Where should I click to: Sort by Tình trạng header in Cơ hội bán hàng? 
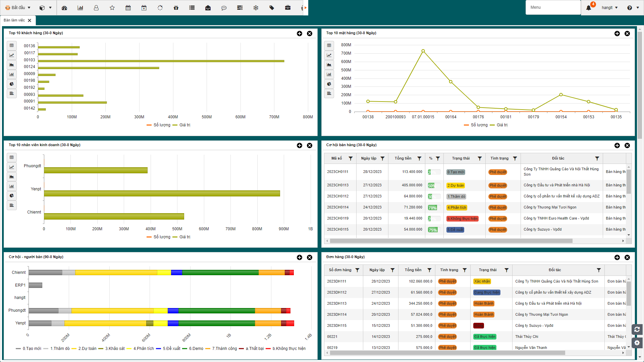(x=499, y=159)
